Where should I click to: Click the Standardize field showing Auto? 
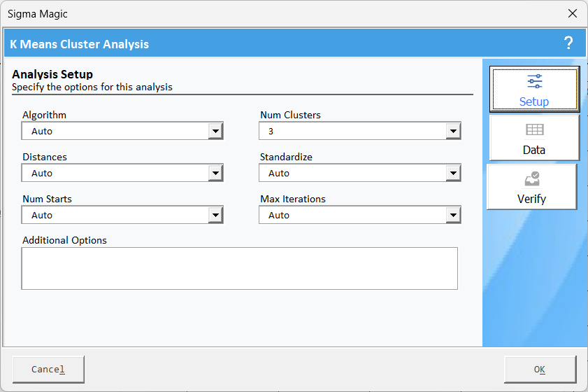coord(353,174)
